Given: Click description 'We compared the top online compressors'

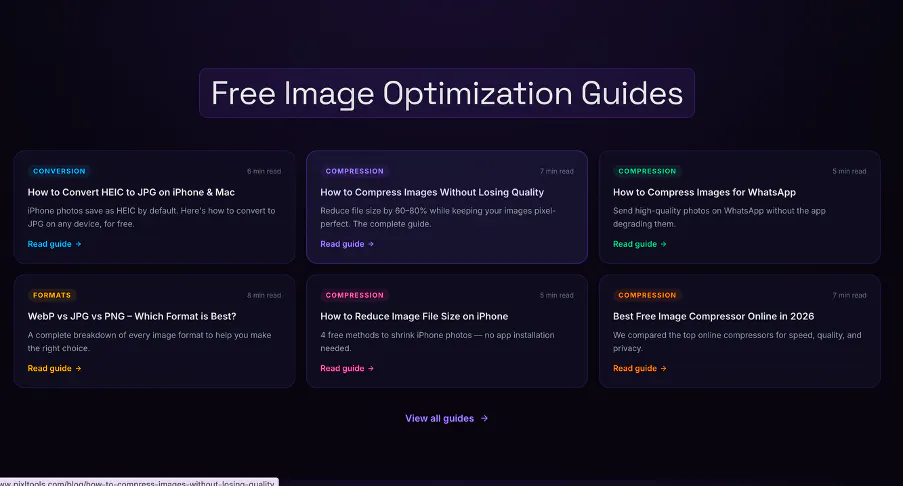Looking at the screenshot, I should (737, 341).
